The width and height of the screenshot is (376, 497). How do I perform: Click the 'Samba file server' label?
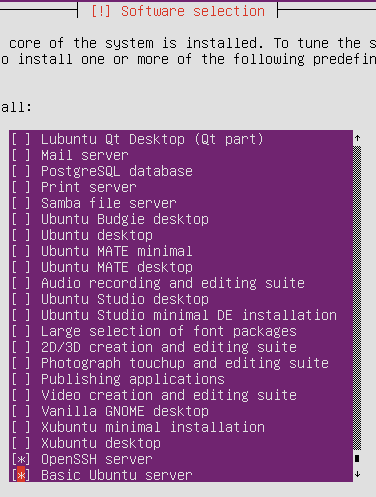click(109, 203)
